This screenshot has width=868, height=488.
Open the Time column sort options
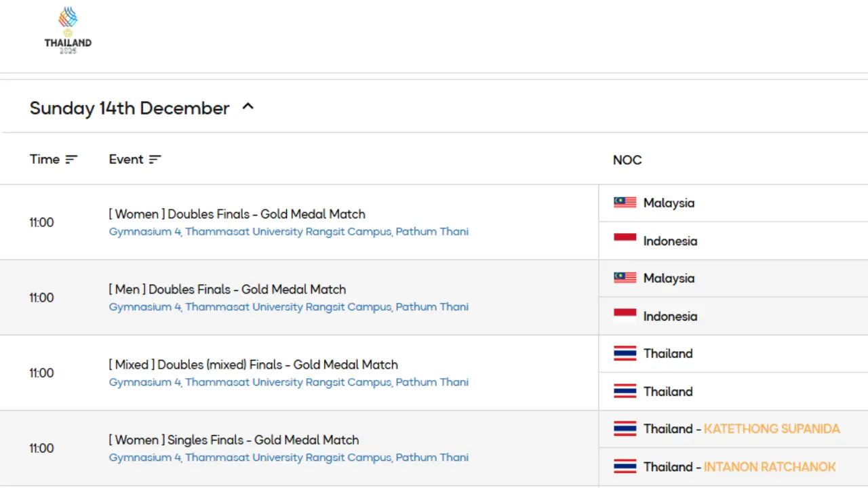71,159
